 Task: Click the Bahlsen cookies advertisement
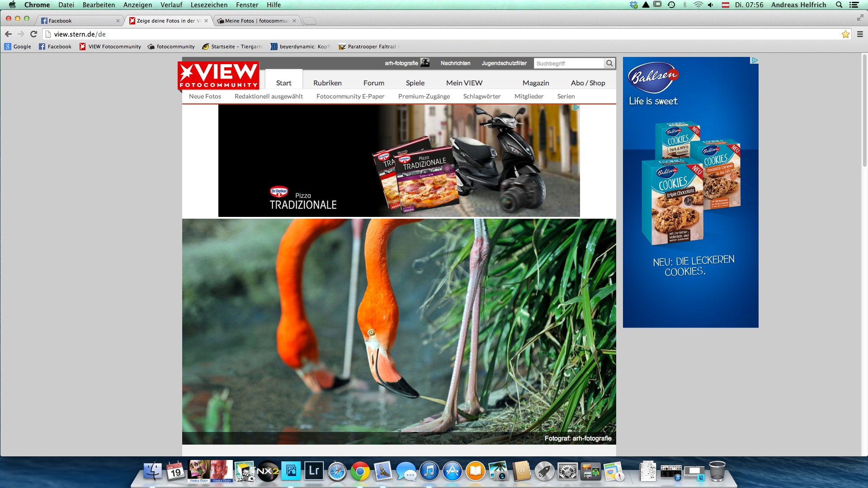pos(690,192)
